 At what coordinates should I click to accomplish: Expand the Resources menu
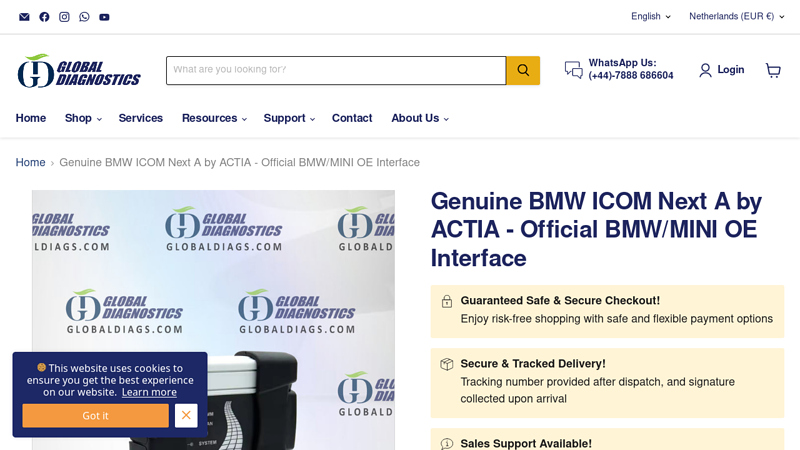214,118
